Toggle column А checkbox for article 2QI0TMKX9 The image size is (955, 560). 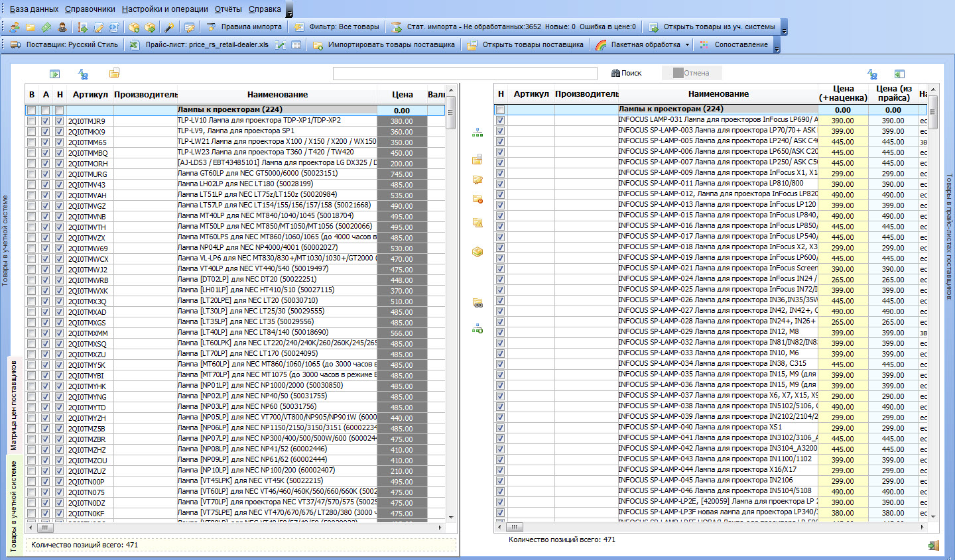click(45, 132)
